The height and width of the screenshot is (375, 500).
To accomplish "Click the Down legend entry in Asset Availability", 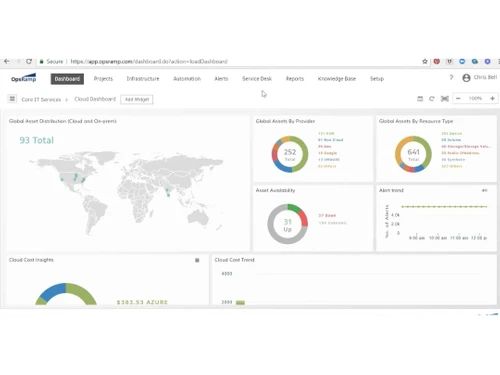I will 327,215.
